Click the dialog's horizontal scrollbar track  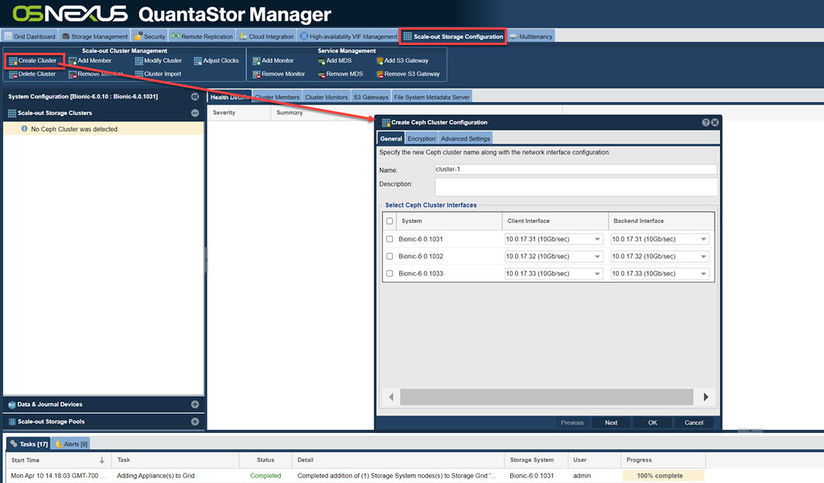coord(547,397)
